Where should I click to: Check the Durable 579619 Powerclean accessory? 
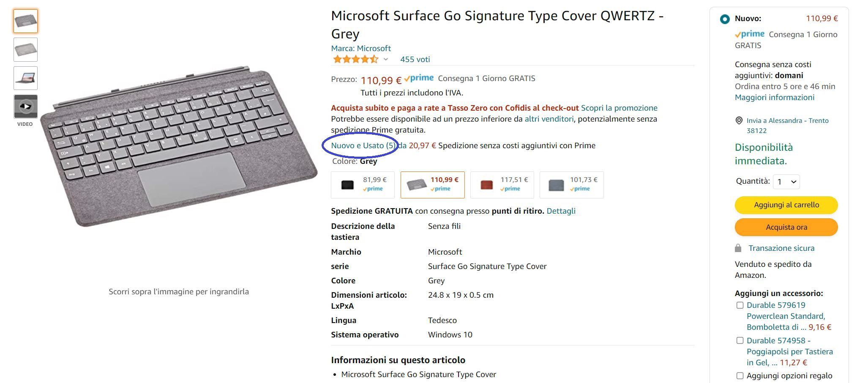[x=740, y=304]
